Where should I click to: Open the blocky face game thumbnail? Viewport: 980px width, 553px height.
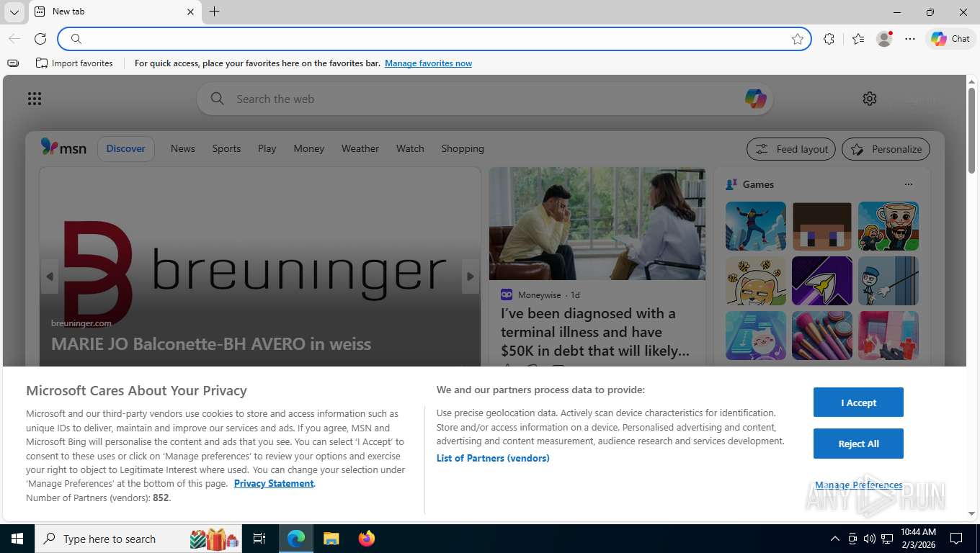(x=822, y=226)
